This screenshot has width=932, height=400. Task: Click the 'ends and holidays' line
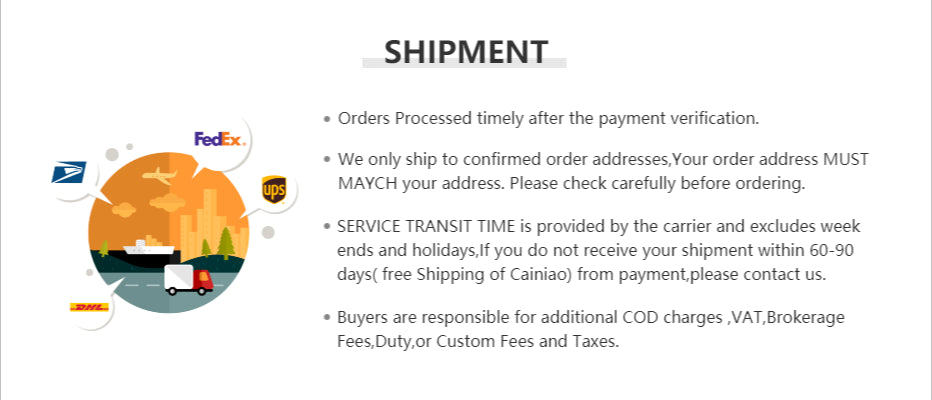594,250
